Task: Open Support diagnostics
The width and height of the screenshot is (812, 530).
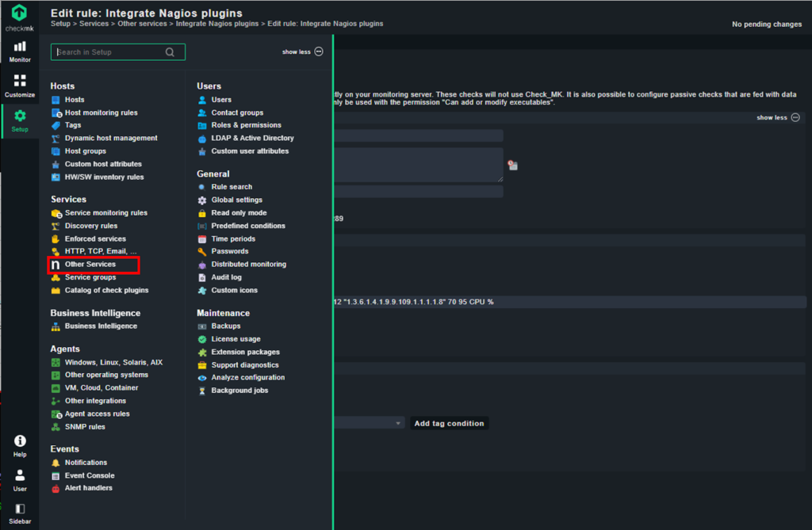Action: 245,365
